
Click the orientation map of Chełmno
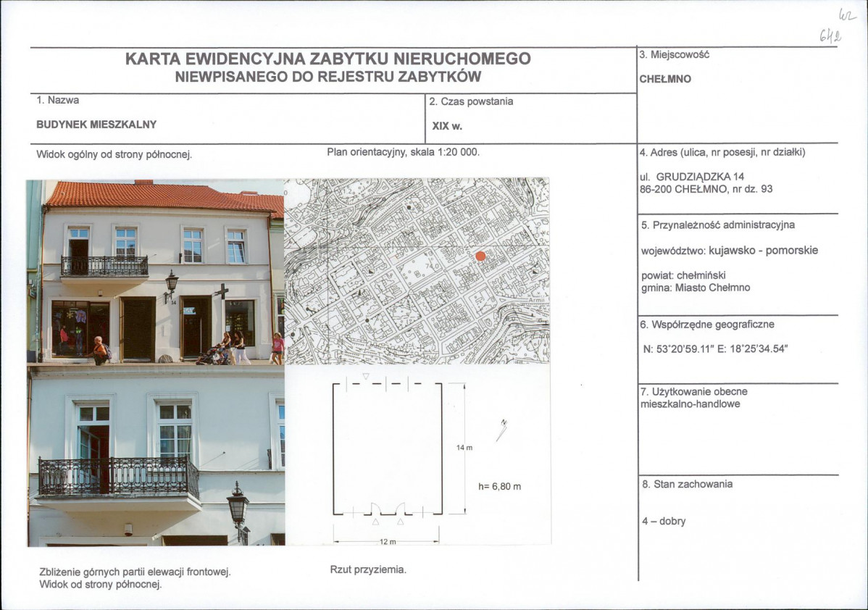pyautogui.click(x=417, y=271)
